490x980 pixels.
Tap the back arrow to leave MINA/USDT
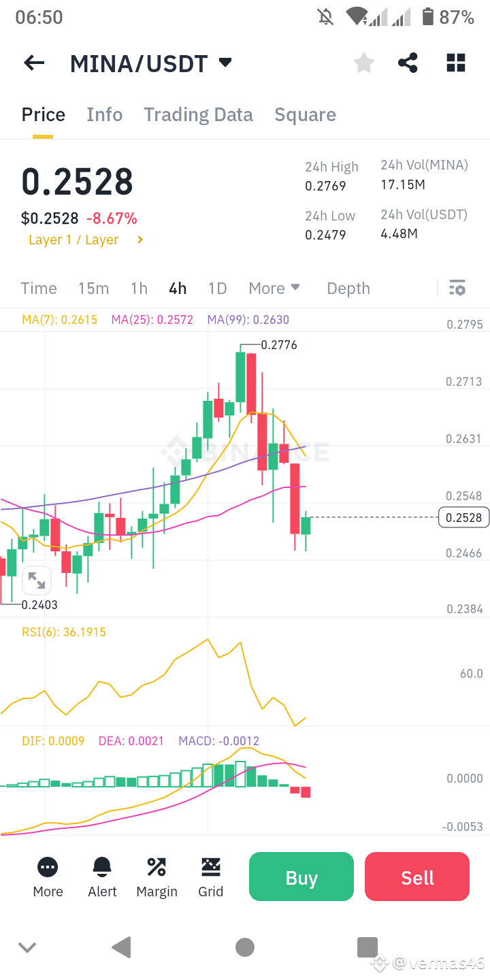[33, 63]
